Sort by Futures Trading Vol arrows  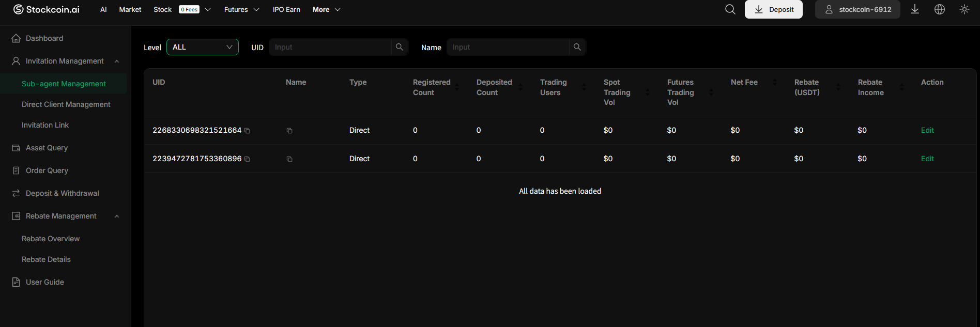coord(711,92)
